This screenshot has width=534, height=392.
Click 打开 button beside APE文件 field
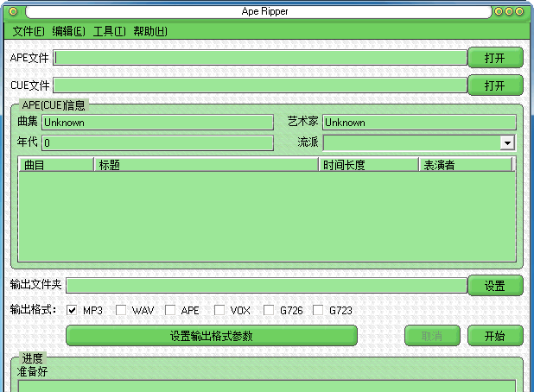(495, 58)
